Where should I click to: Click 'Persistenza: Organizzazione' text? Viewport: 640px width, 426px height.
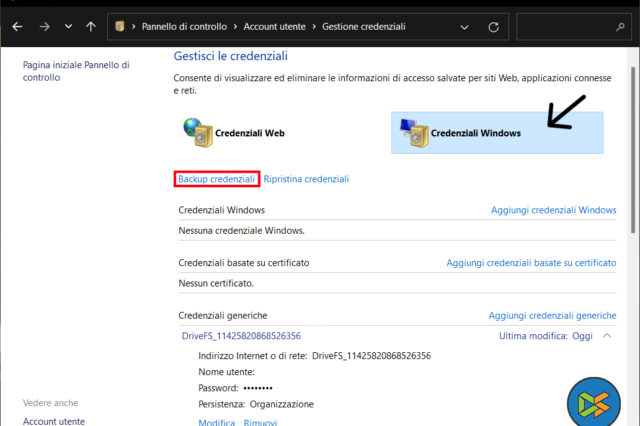(x=256, y=404)
